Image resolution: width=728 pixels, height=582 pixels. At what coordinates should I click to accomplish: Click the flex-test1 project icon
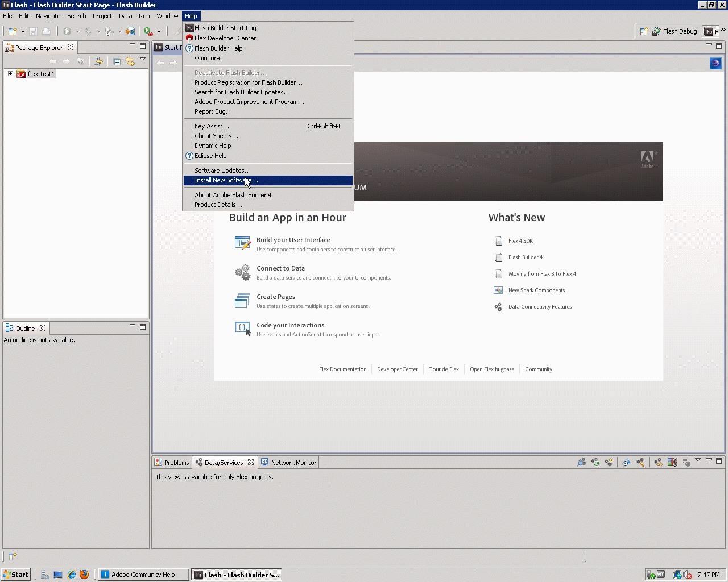point(21,74)
